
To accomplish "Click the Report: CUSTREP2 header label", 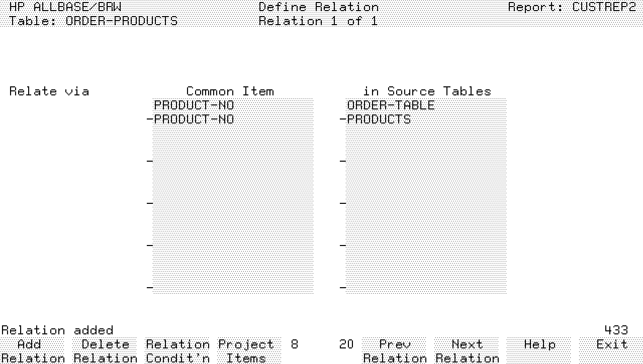I will coord(572,7).
